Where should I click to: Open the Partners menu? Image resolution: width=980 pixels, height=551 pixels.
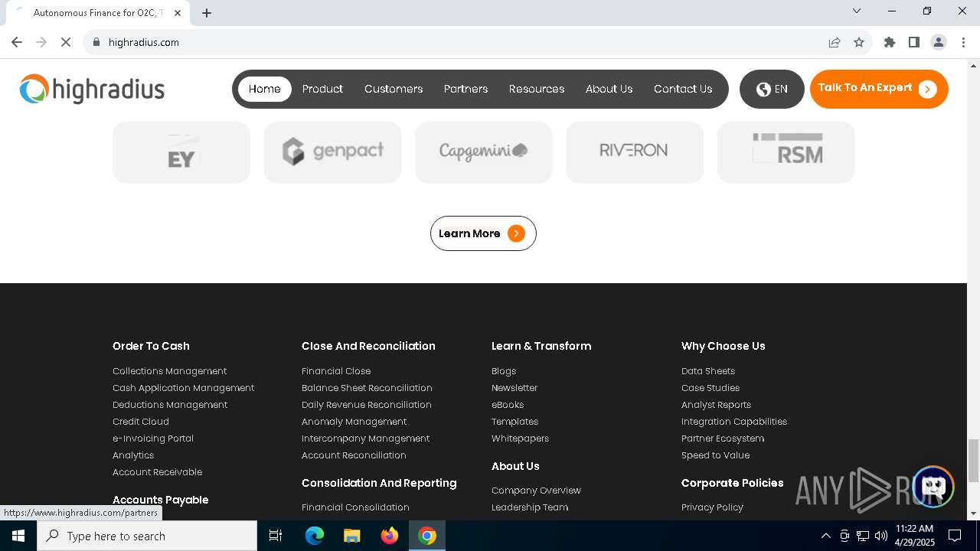[465, 89]
